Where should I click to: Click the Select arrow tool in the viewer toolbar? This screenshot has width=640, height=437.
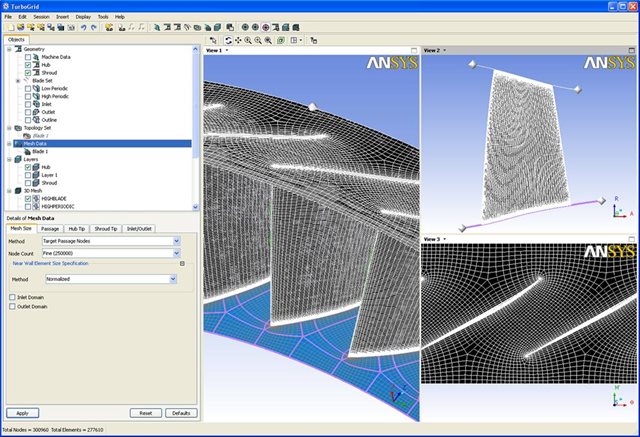[213, 40]
